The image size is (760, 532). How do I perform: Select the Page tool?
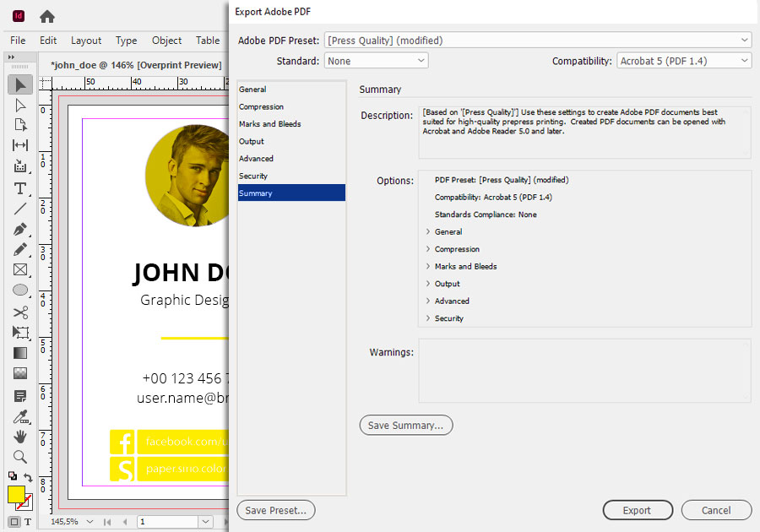point(20,125)
